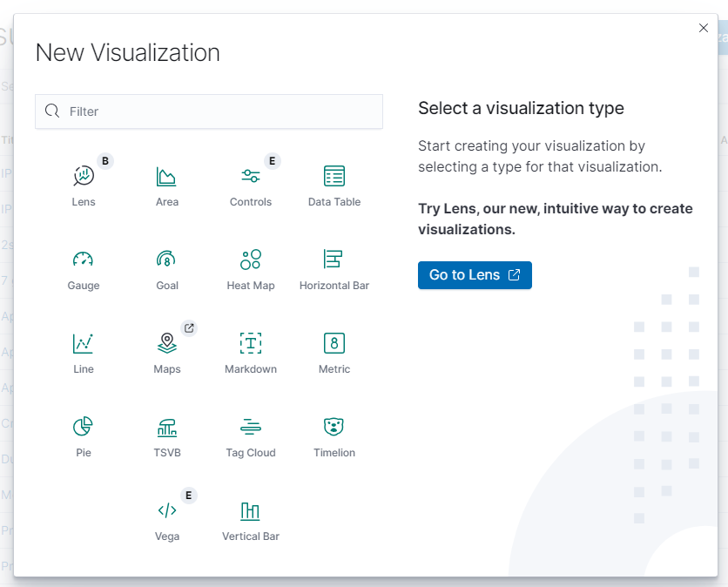Image resolution: width=728 pixels, height=587 pixels.
Task: Select the Line chart icon
Action: coord(84,344)
